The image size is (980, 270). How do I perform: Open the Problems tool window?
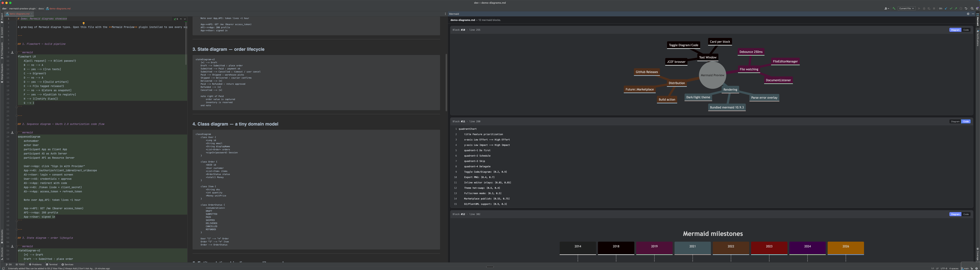[35, 264]
